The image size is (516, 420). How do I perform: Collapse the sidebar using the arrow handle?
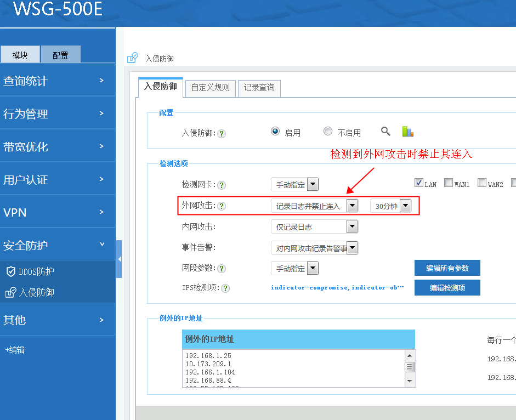pyautogui.click(x=119, y=259)
